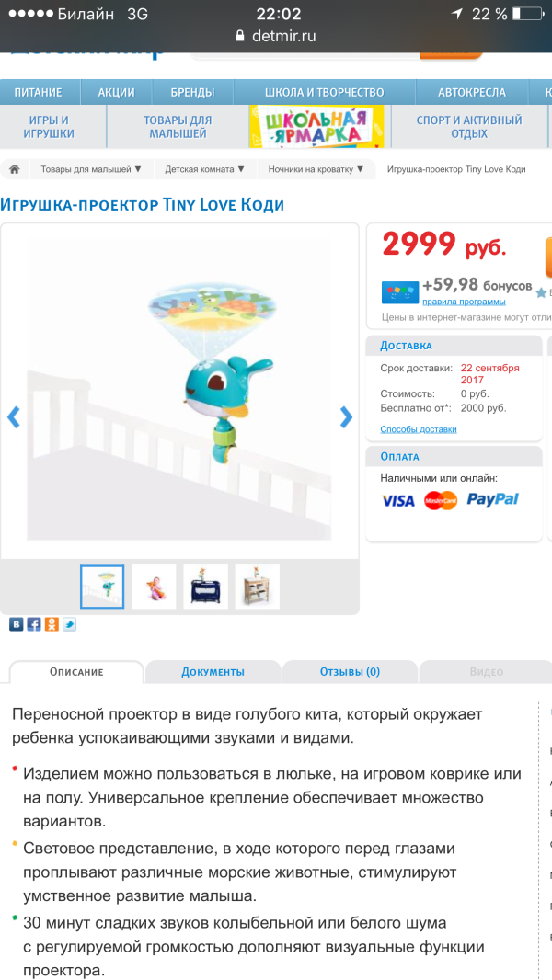Go to home via breadcrumb house icon
Viewport: 552px width, 980px height.
15,169
